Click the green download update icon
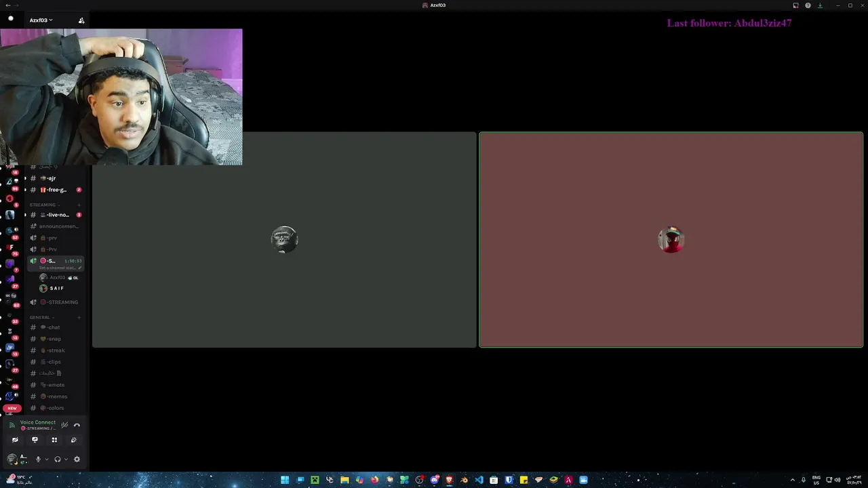The height and width of the screenshot is (488, 868). (x=820, y=5)
